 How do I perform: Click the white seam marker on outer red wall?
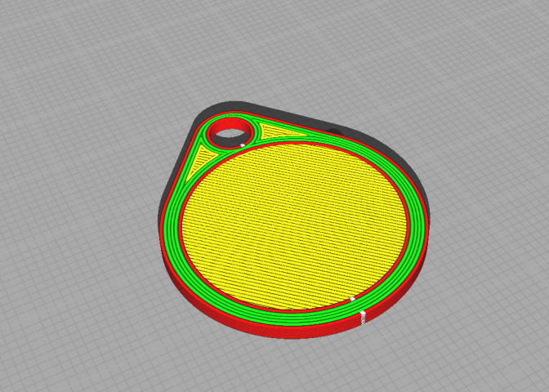point(364,317)
